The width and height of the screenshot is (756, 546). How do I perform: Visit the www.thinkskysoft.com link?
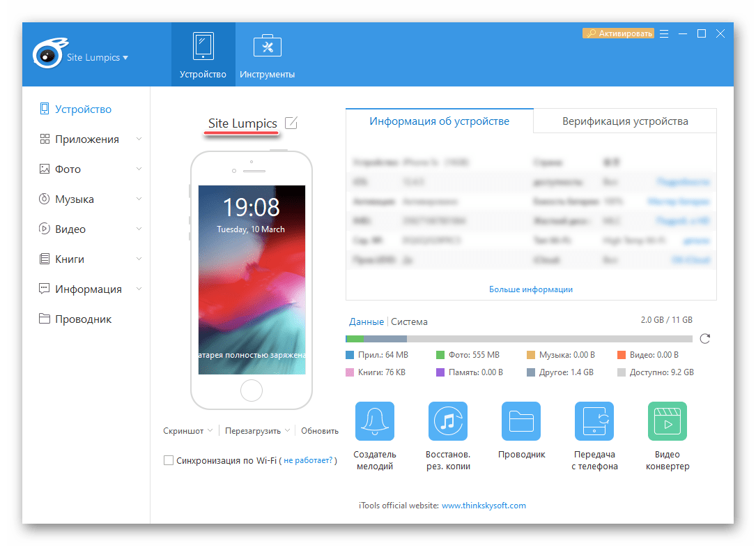pos(484,506)
